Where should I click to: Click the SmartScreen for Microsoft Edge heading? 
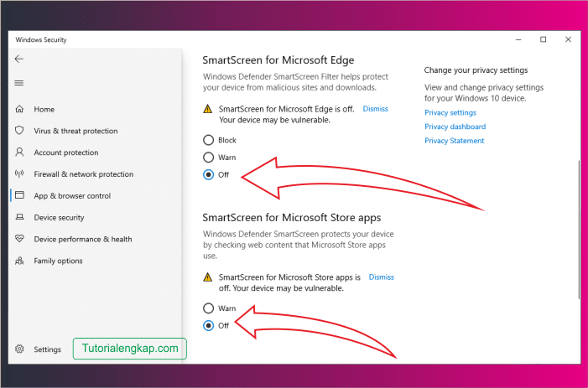[x=278, y=60]
